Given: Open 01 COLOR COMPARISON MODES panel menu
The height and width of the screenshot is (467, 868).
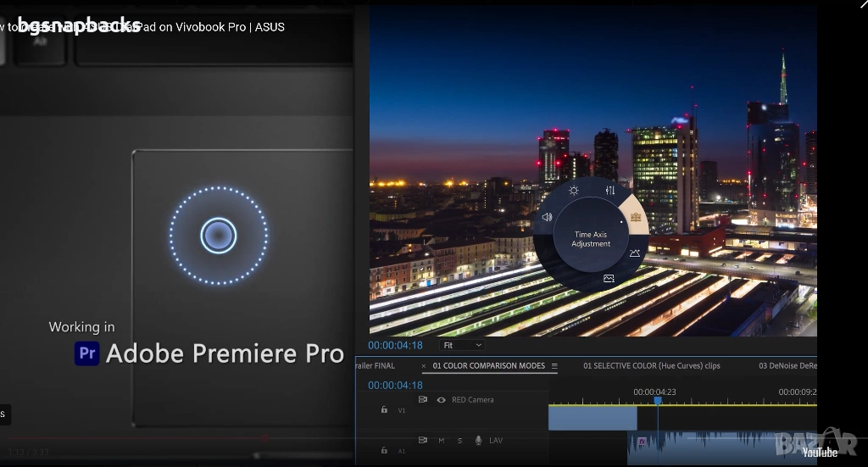Looking at the screenshot, I should click(554, 366).
